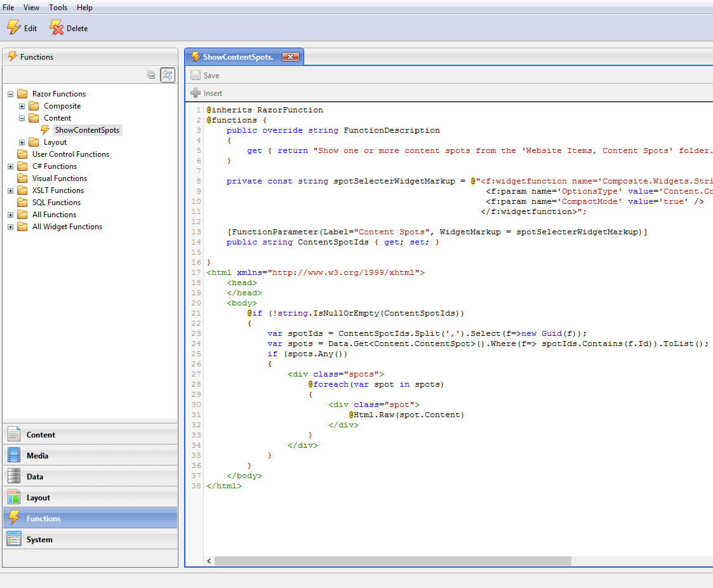Open the Tools menu

pyautogui.click(x=58, y=7)
